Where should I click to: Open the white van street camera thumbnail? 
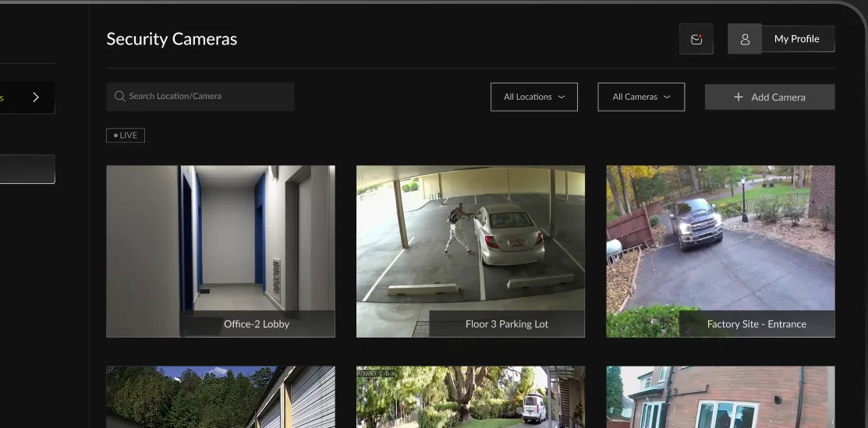click(x=470, y=397)
